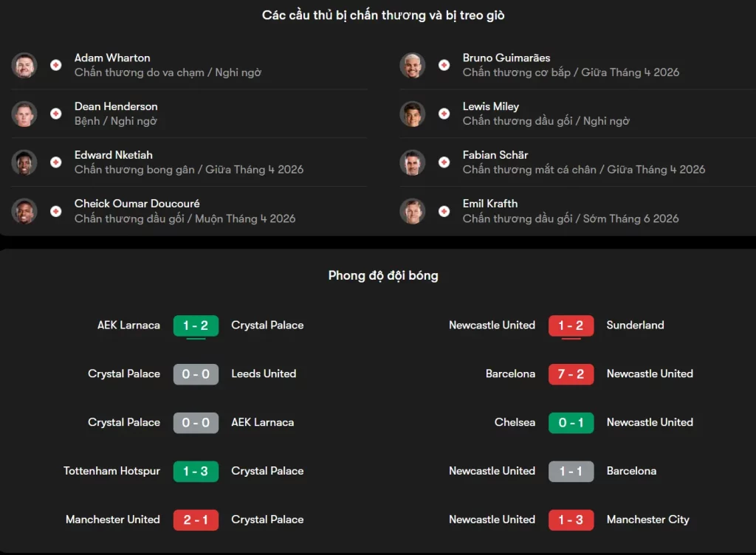Click the injury cross icon beside Bruno Guimarães
756x555 pixels.
pos(444,65)
